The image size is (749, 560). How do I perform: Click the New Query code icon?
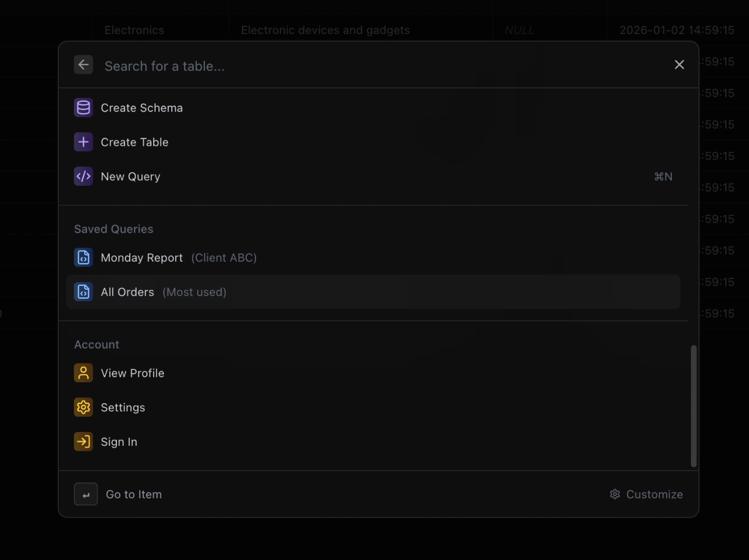pyautogui.click(x=84, y=177)
